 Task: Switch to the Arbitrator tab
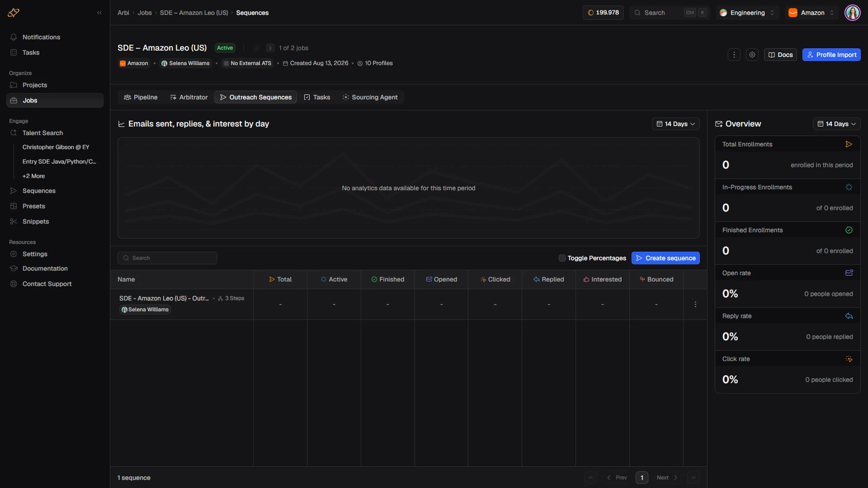(x=189, y=97)
